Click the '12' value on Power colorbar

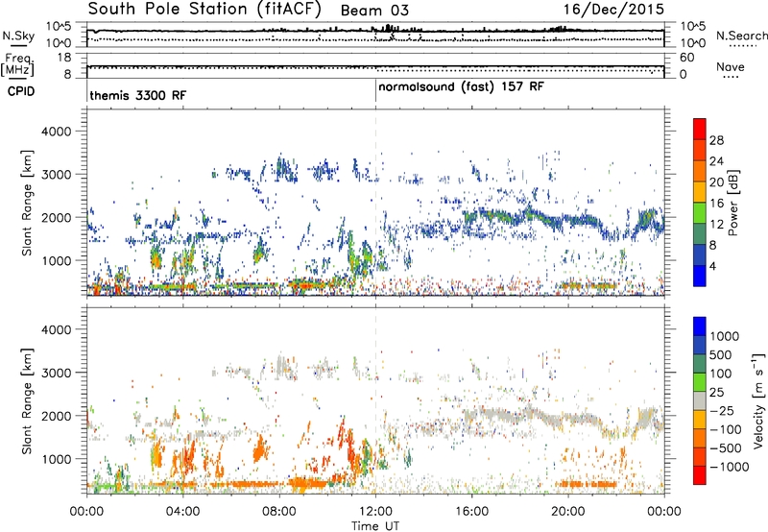click(x=716, y=225)
